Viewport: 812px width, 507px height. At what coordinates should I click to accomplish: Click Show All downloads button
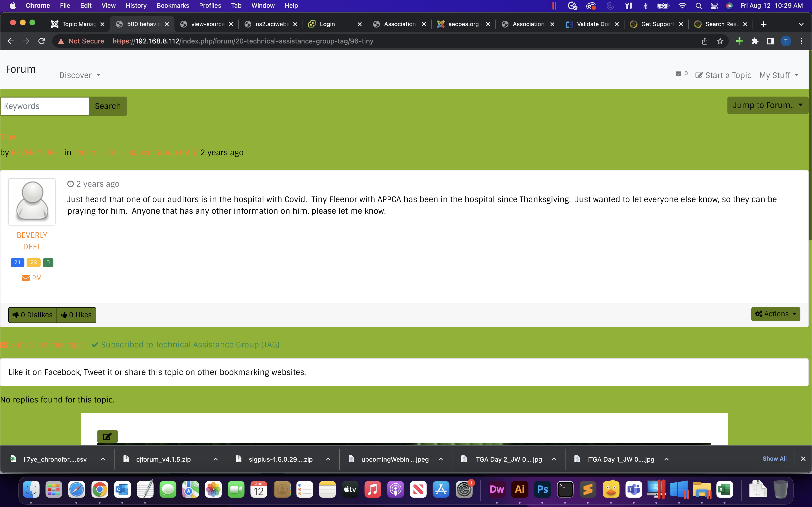(774, 458)
